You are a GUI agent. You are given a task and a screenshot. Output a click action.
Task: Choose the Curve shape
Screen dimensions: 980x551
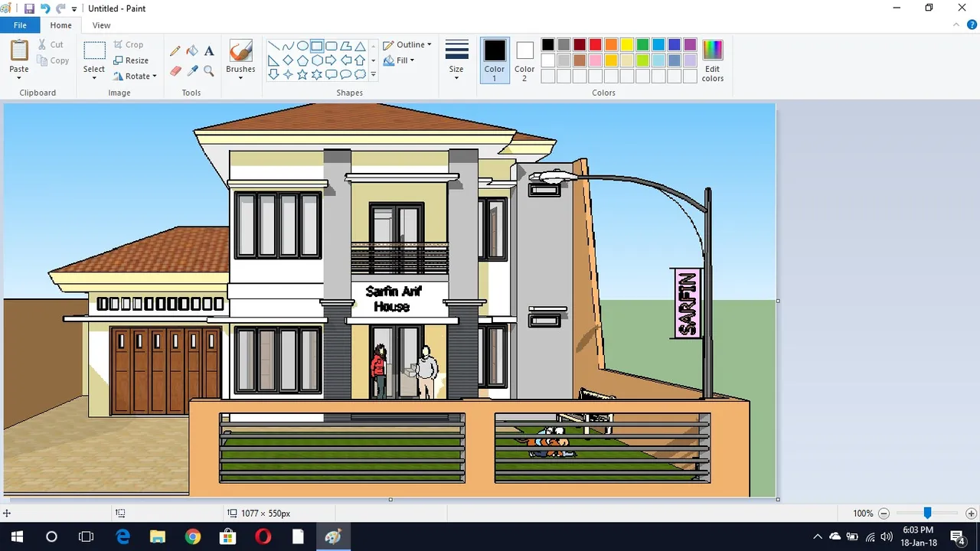(x=288, y=46)
